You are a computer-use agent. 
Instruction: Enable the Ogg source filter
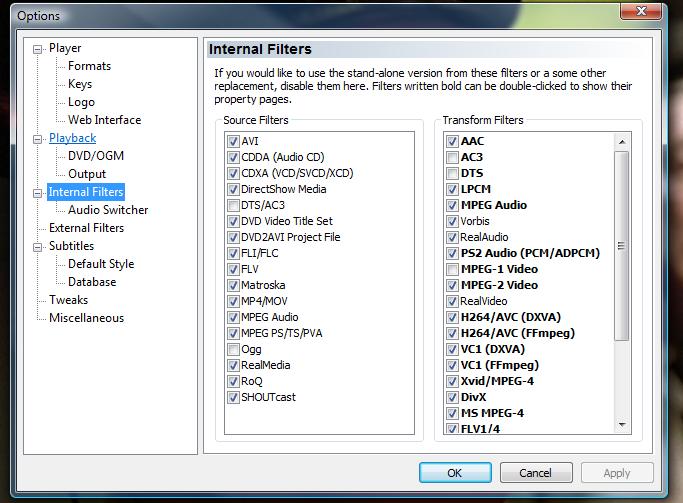click(x=233, y=350)
